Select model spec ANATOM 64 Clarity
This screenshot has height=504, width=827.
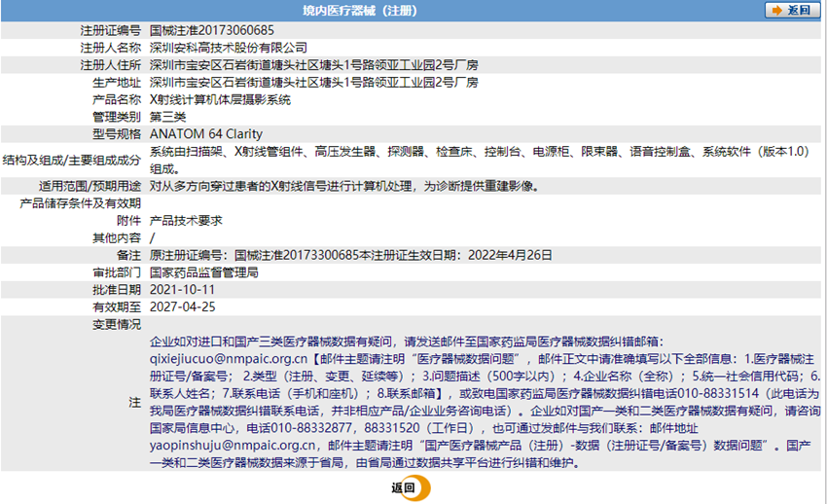205,134
